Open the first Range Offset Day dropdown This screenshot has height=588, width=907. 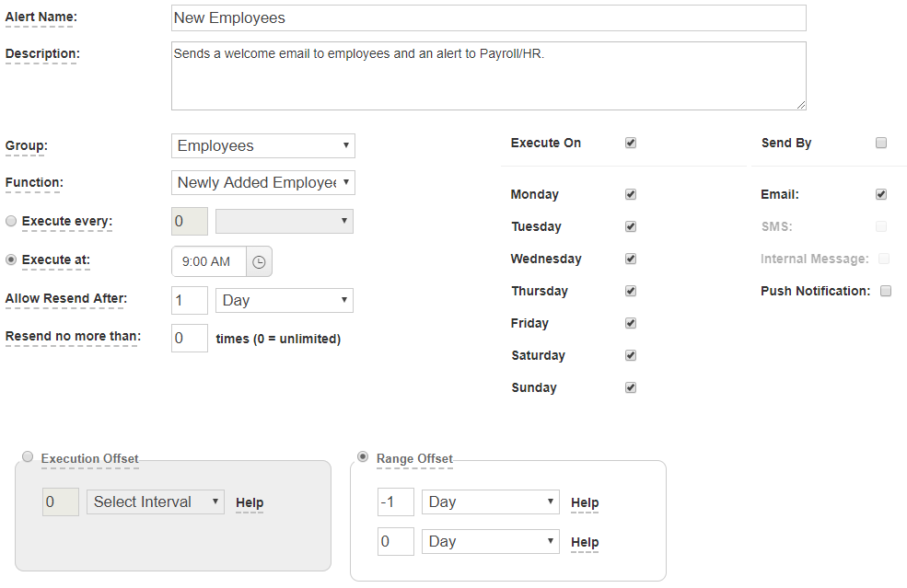tap(490, 502)
